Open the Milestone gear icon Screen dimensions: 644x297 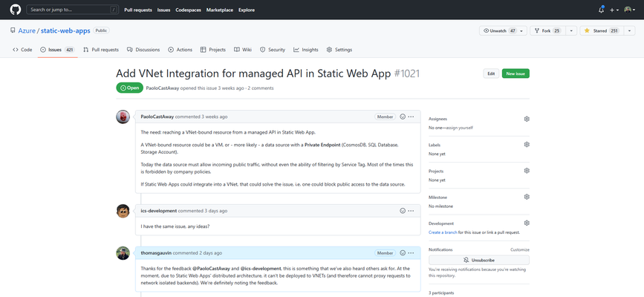click(x=527, y=197)
